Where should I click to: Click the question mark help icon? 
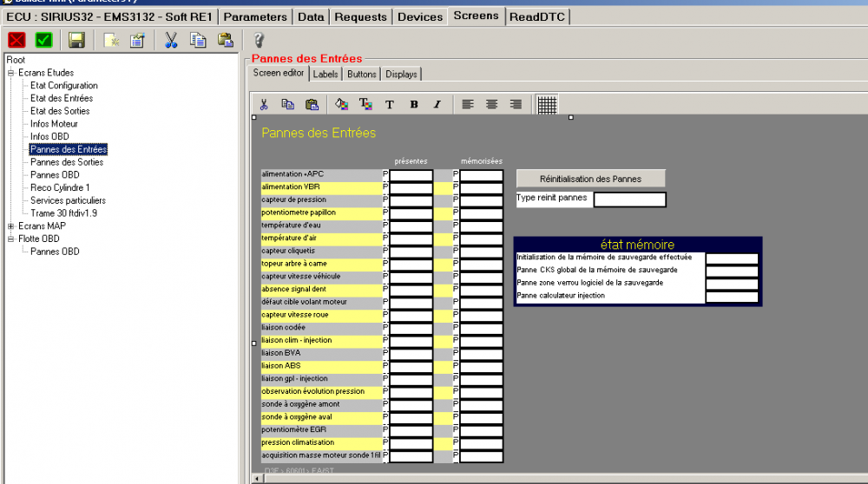click(x=259, y=40)
